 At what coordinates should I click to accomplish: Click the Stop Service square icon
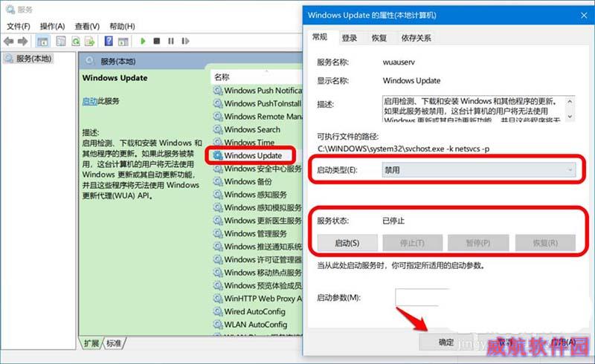(x=156, y=41)
